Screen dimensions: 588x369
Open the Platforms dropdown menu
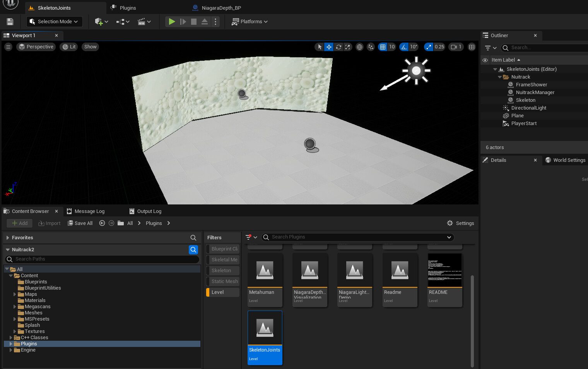(250, 22)
